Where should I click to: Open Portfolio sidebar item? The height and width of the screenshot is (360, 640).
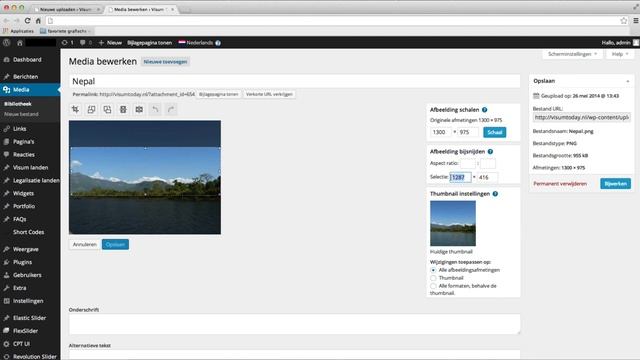[24, 206]
